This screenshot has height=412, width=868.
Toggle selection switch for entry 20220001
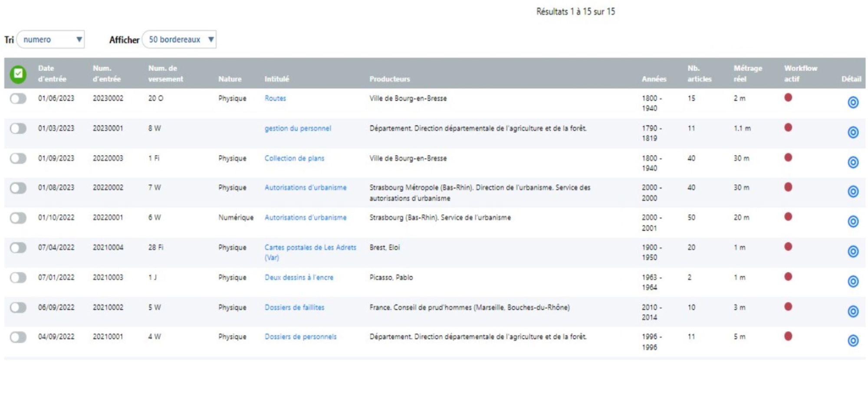pos(18,218)
